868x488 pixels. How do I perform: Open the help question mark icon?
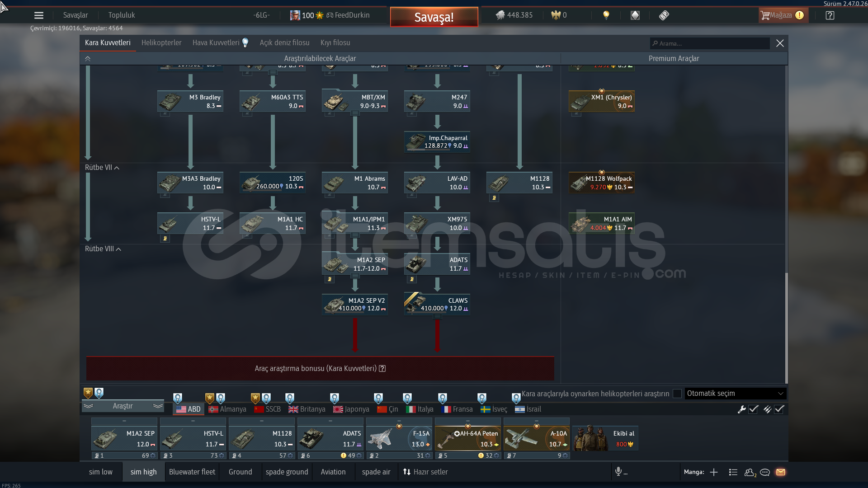830,15
